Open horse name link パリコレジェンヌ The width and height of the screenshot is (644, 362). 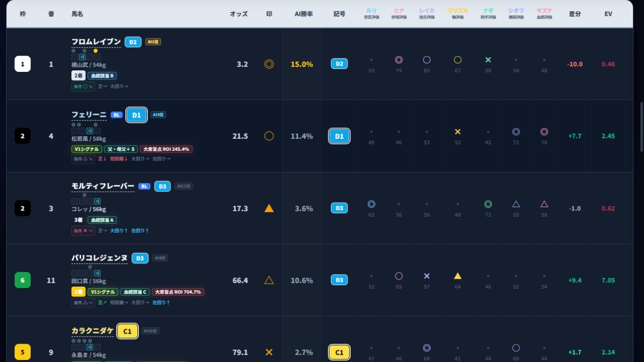[99, 258]
